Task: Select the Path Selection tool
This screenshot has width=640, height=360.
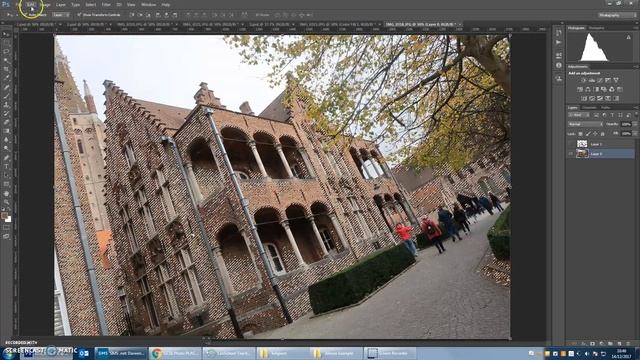Action: coord(6,175)
